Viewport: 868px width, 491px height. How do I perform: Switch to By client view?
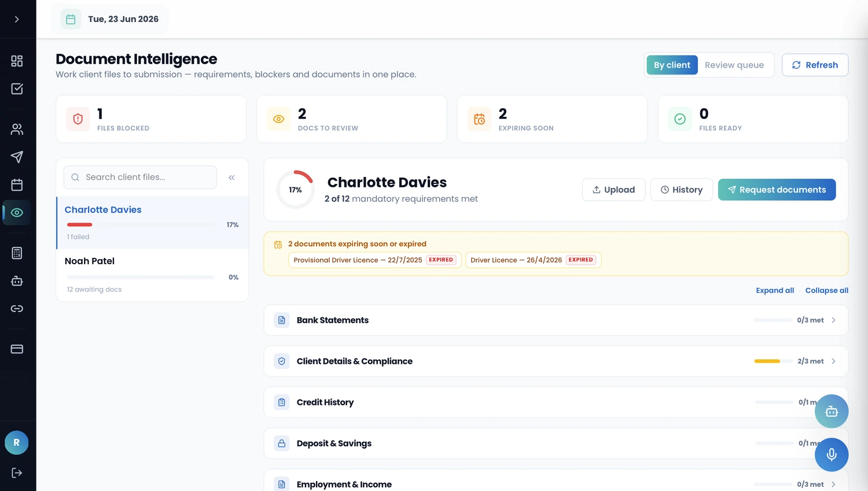click(x=672, y=65)
